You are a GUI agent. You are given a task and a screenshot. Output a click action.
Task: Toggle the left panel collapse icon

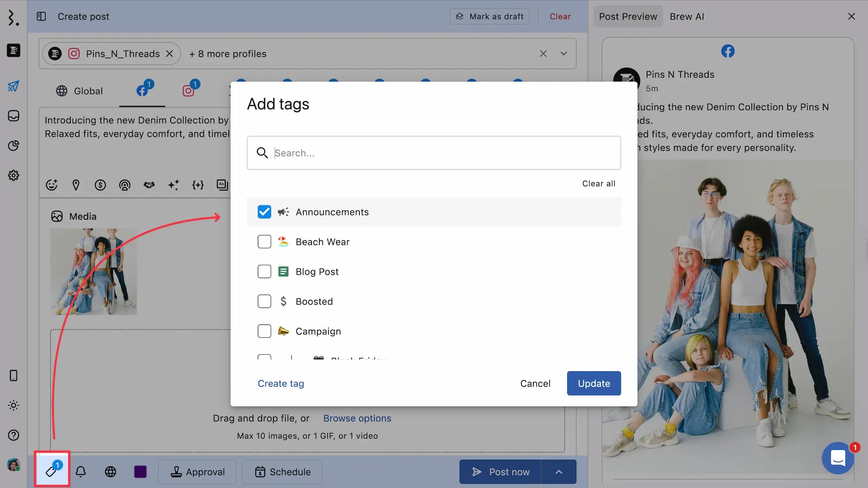pos(41,16)
